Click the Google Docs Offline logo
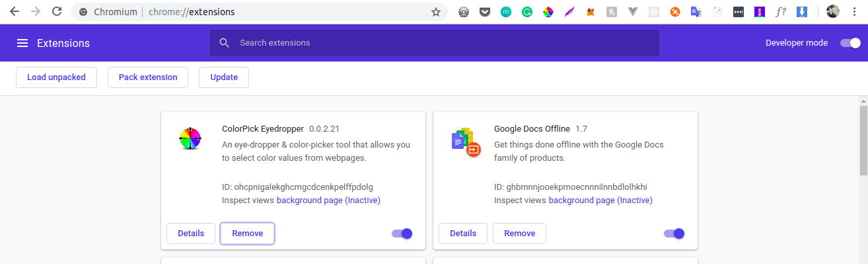 466,142
